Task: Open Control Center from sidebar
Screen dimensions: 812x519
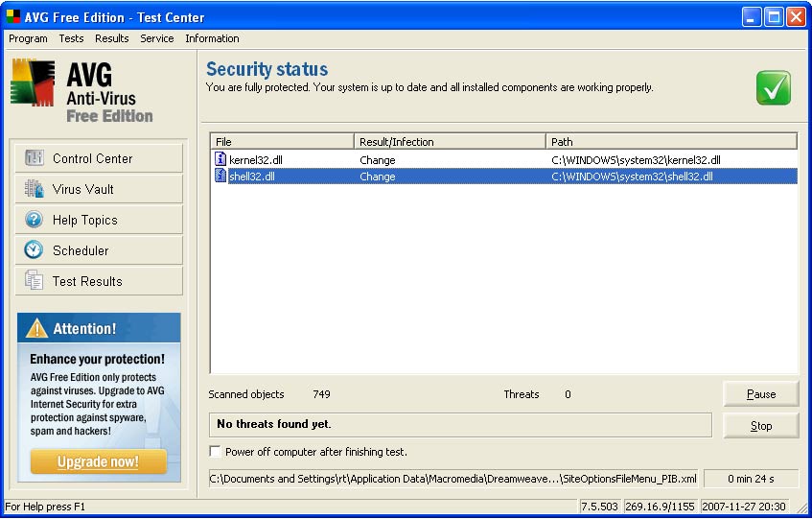Action: tap(99, 158)
